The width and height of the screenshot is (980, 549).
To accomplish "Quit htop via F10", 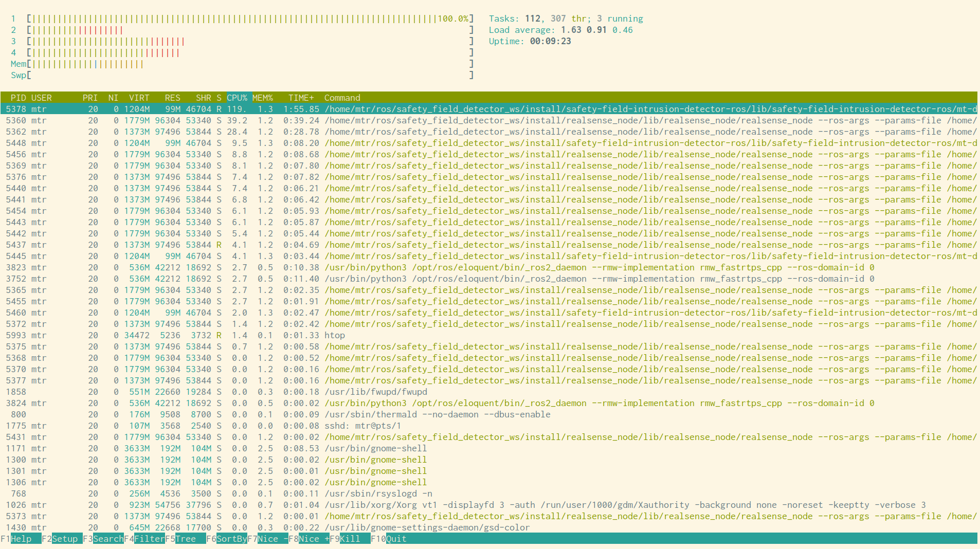I will [x=393, y=539].
